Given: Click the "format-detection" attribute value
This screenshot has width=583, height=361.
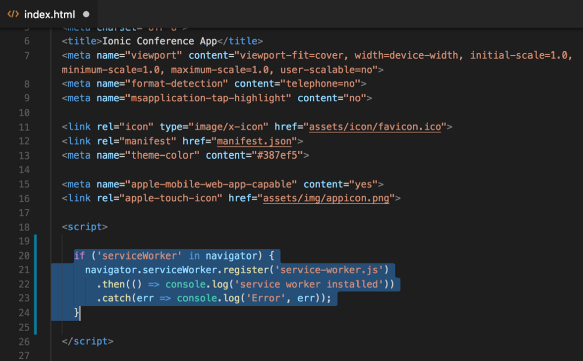Looking at the screenshot, I should pyautogui.click(x=177, y=84).
